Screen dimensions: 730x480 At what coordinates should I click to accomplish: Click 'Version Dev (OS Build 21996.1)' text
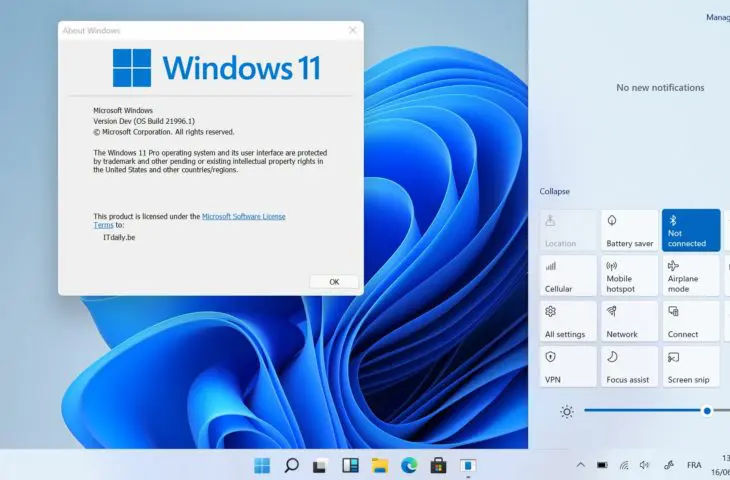(x=144, y=121)
